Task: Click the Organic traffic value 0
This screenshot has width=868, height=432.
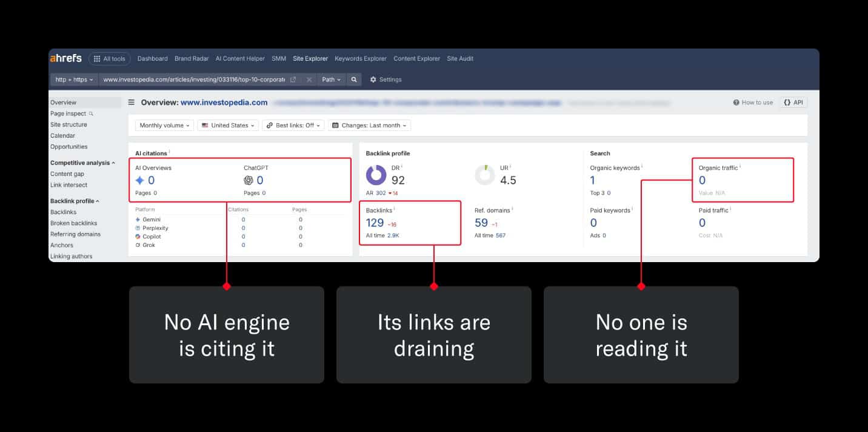Action: click(x=702, y=180)
